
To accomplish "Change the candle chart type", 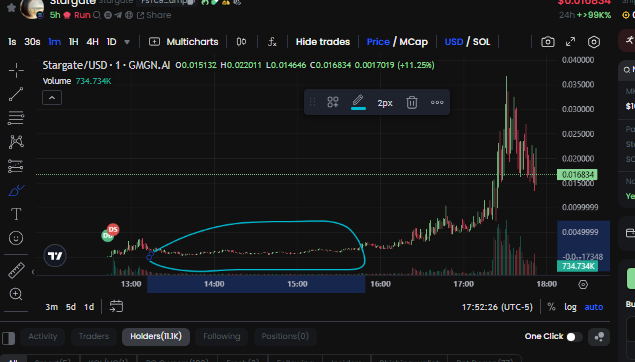I will (x=241, y=42).
